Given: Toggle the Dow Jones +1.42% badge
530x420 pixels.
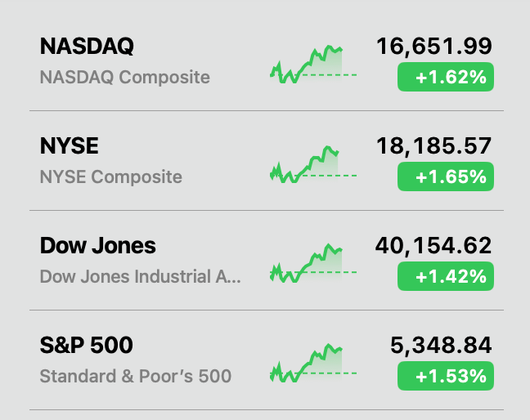Looking at the screenshot, I should (445, 277).
